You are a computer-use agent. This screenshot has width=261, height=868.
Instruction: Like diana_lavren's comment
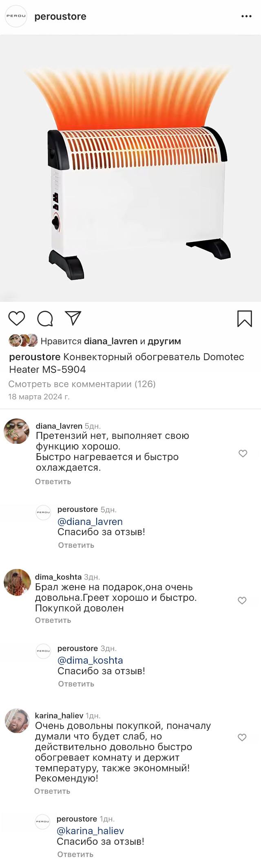coord(243,454)
